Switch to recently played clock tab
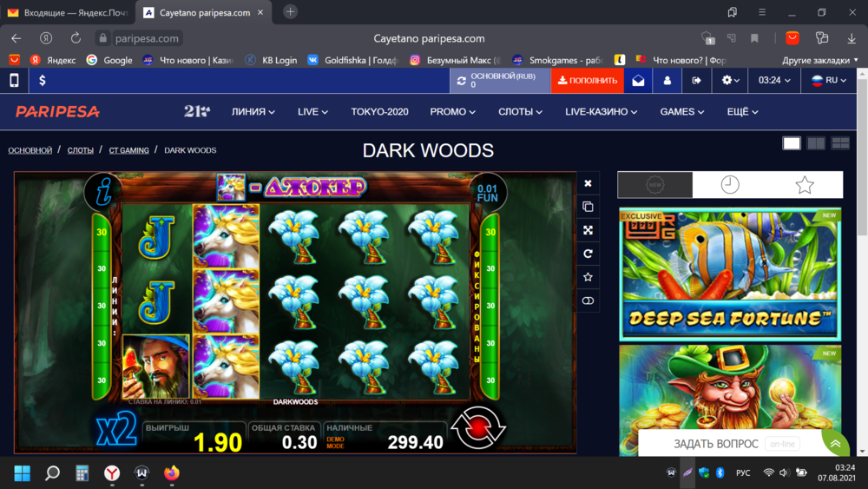The height and width of the screenshot is (489, 868). 730,184
